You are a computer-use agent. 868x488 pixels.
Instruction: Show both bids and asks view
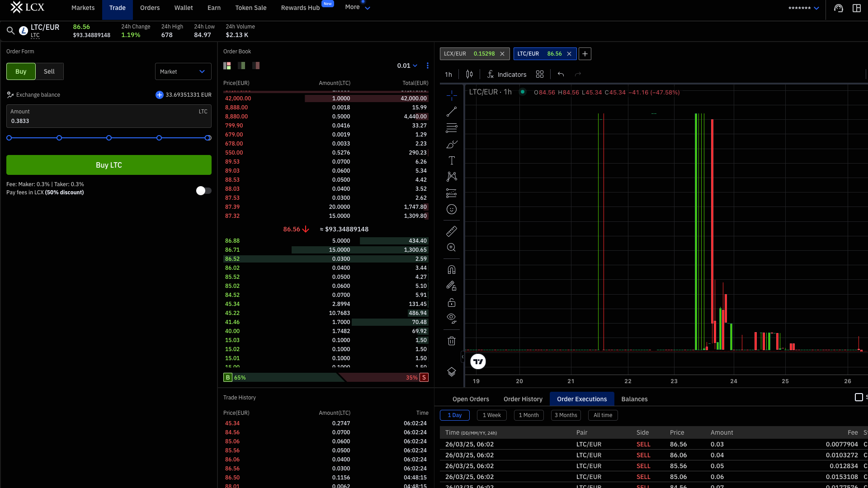(227, 66)
